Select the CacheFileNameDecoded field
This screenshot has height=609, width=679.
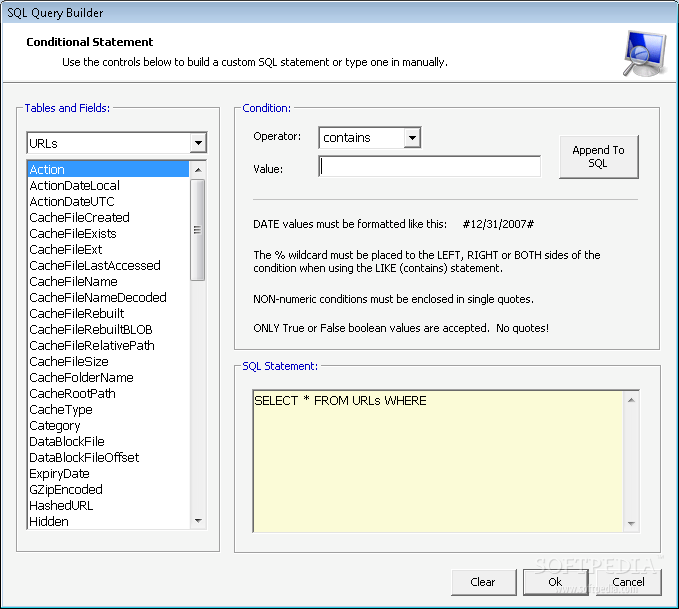tap(109, 298)
